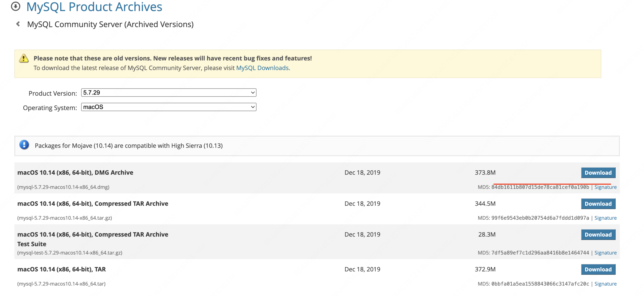Download the Test Suite archive
The height and width of the screenshot is (296, 644).
(598, 234)
